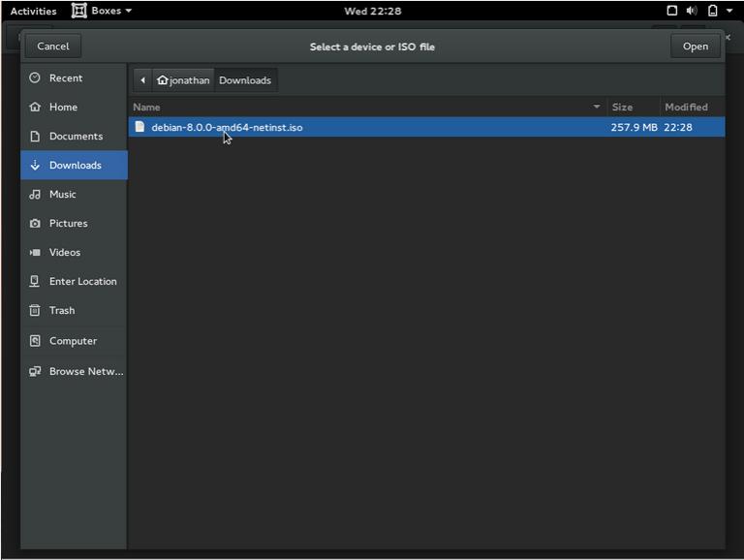
Task: Click the path bar back arrow
Action: pyautogui.click(x=142, y=79)
